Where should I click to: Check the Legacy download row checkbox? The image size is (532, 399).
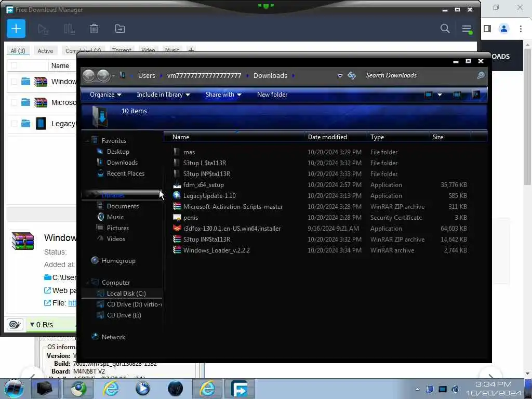14,124
